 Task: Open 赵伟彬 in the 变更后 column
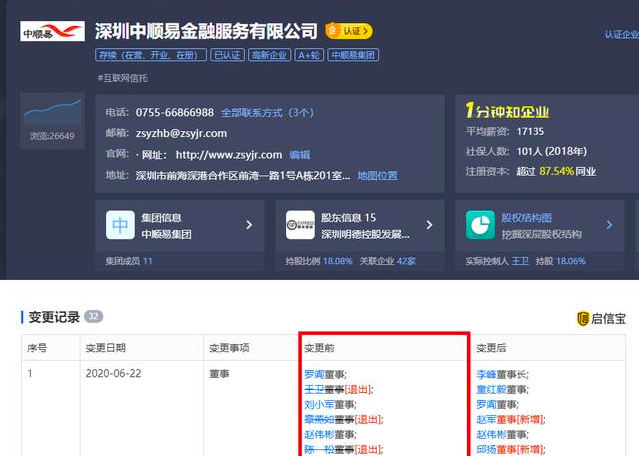click(491, 435)
